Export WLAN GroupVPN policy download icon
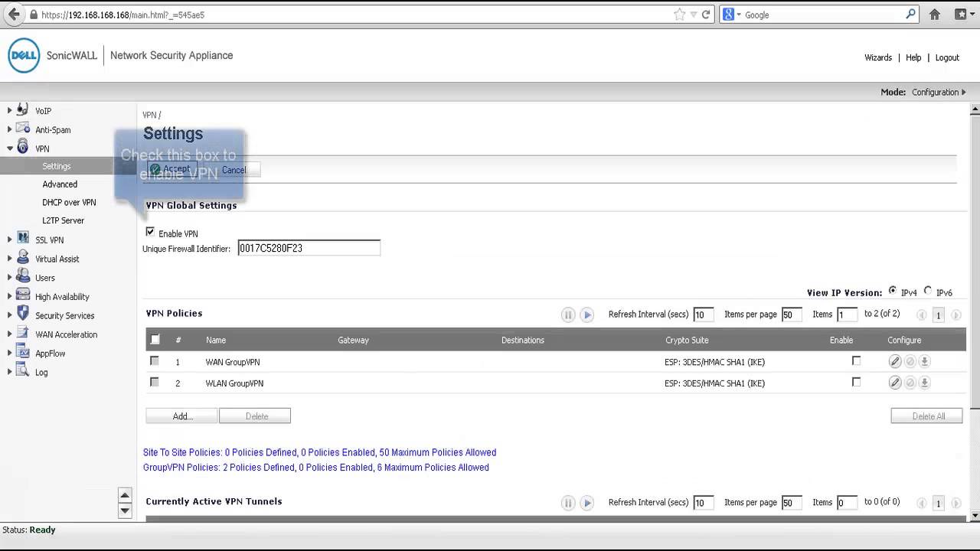 (x=924, y=383)
